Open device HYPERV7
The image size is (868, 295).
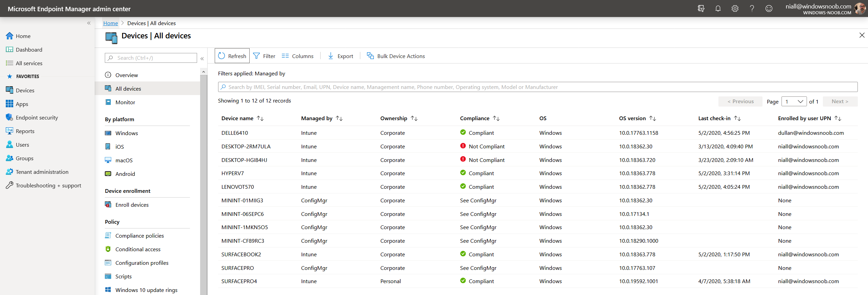[233, 173]
